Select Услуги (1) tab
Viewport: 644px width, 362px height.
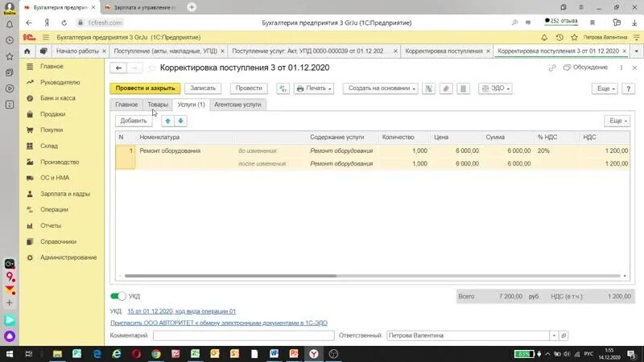pos(191,105)
